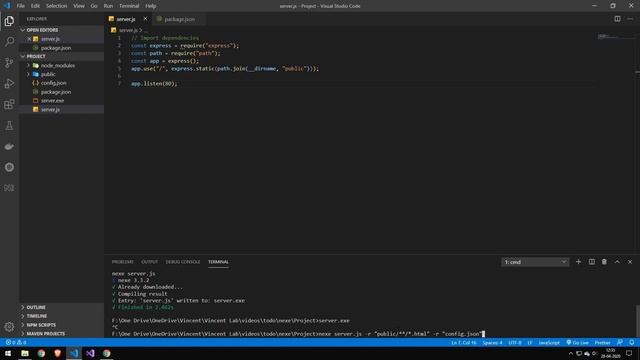
Task: Click the Ln 7, Col 16 status entry
Action: click(464, 342)
